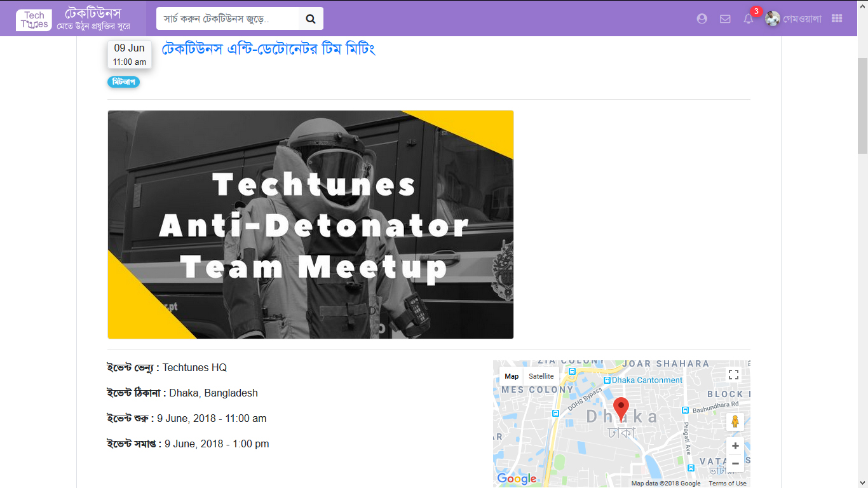Click the Bashundhara Rd label on map
868x488 pixels.
coord(715,407)
